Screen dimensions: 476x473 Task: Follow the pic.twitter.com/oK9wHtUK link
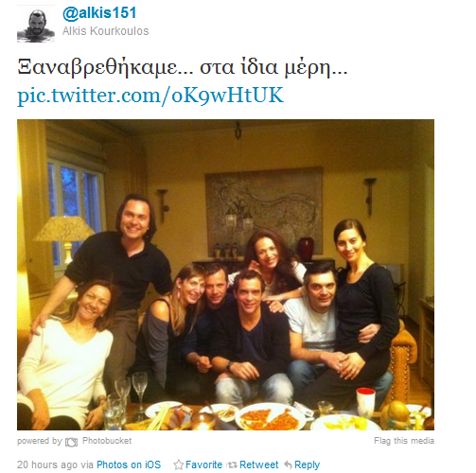coord(150,96)
